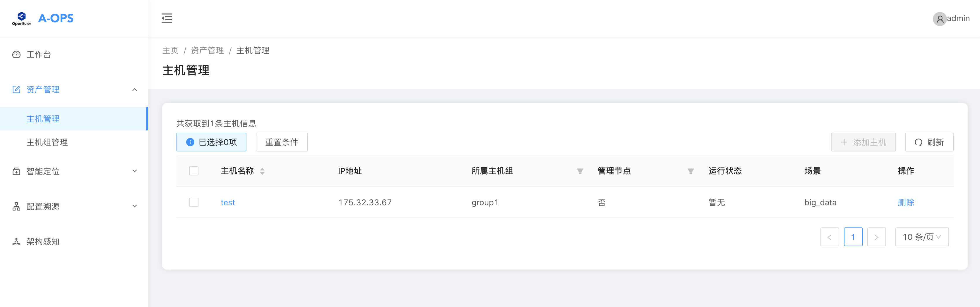Image resolution: width=980 pixels, height=307 pixels.
Task: Expand the 智能定位 menu section
Action: (x=134, y=171)
